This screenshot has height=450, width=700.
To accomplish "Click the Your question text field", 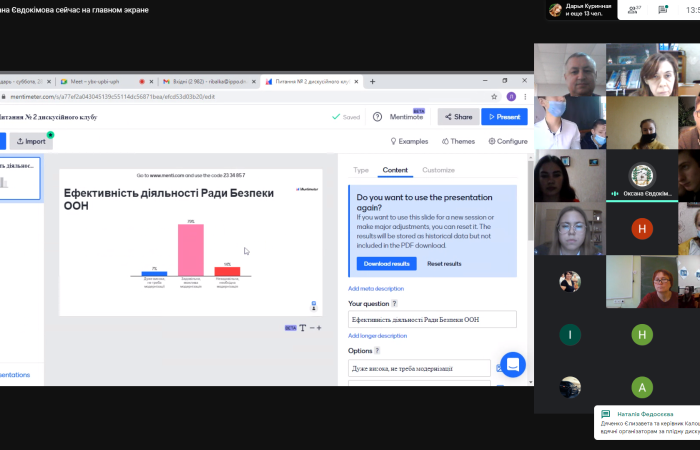I will pyautogui.click(x=432, y=319).
